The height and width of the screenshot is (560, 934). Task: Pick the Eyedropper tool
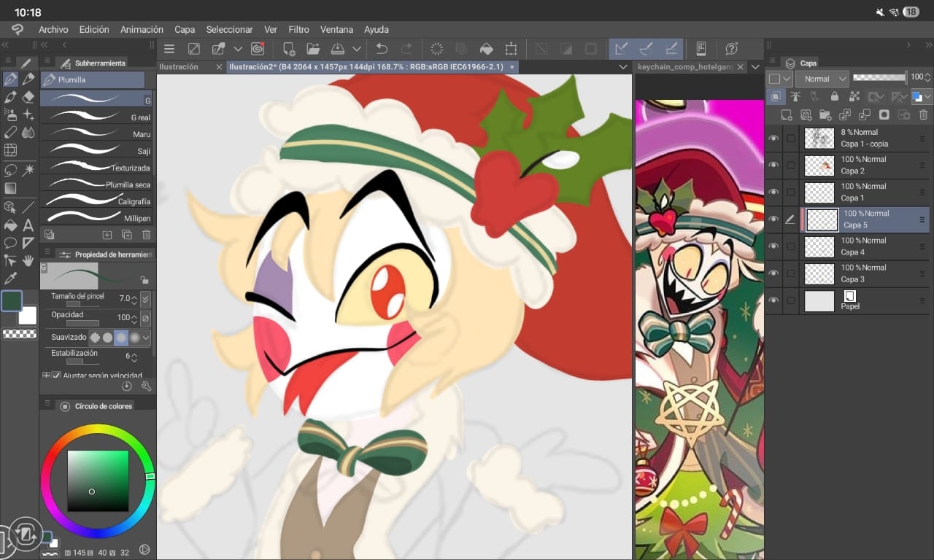pos(10,279)
